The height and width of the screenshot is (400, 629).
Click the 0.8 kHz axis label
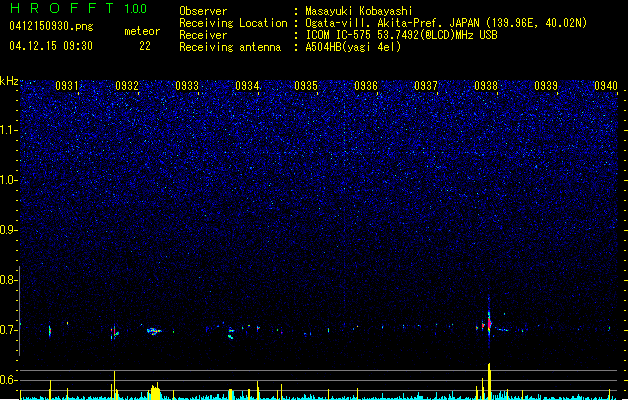click(9, 280)
